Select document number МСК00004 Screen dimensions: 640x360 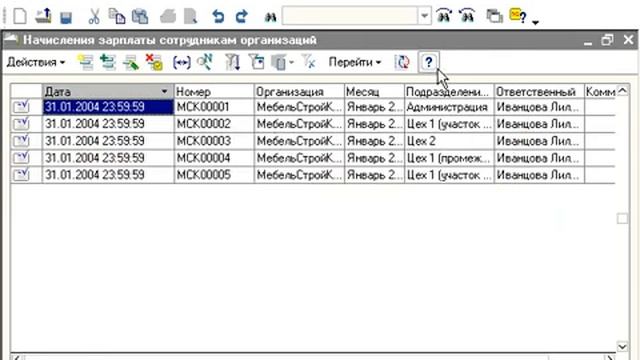click(214, 158)
